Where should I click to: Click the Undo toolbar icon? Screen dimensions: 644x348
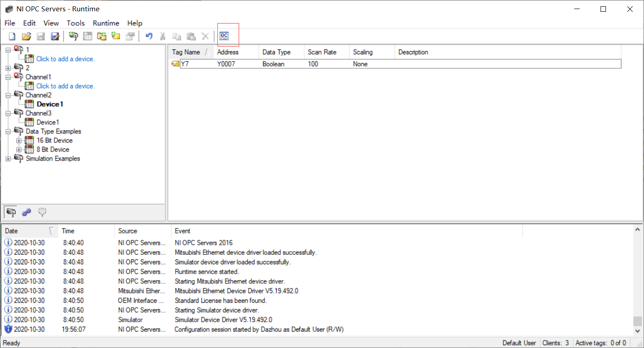pyautogui.click(x=149, y=35)
